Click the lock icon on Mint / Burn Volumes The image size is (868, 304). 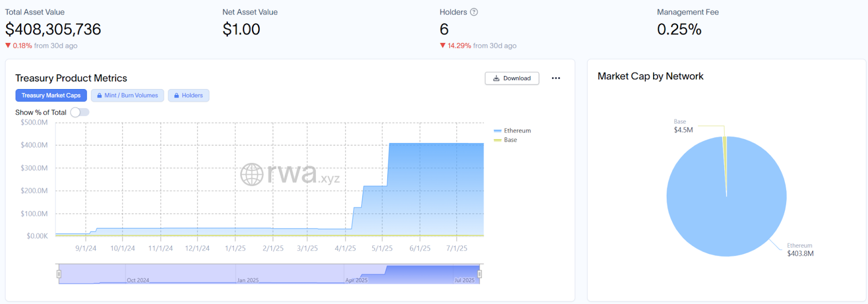99,96
